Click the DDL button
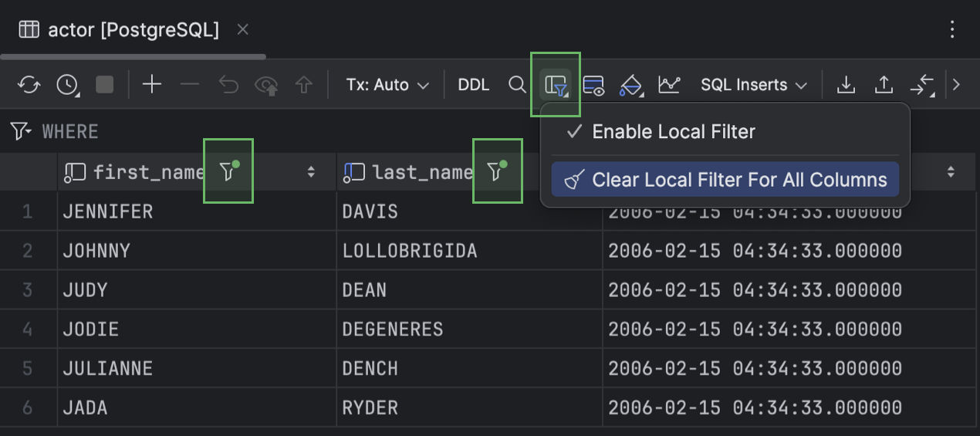 coord(474,85)
